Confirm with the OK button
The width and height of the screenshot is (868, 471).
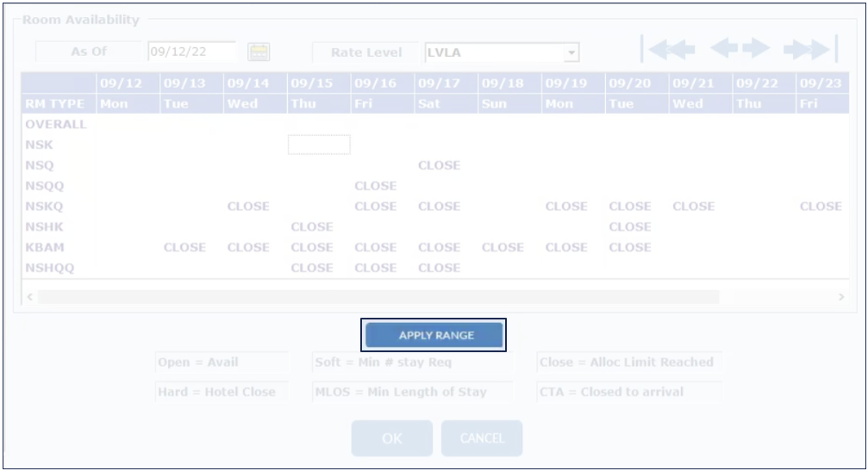pos(391,438)
